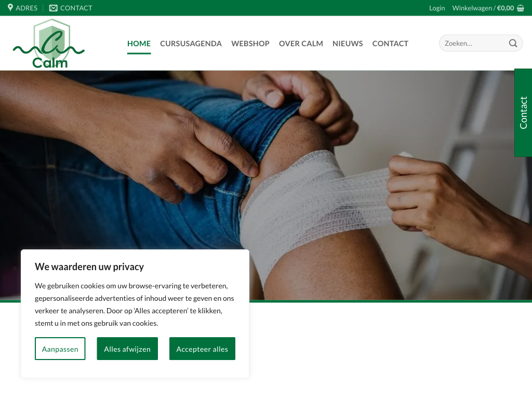The width and height of the screenshot is (532, 399).
Task: Select CONTACT in the main navigation
Action: [x=390, y=44]
